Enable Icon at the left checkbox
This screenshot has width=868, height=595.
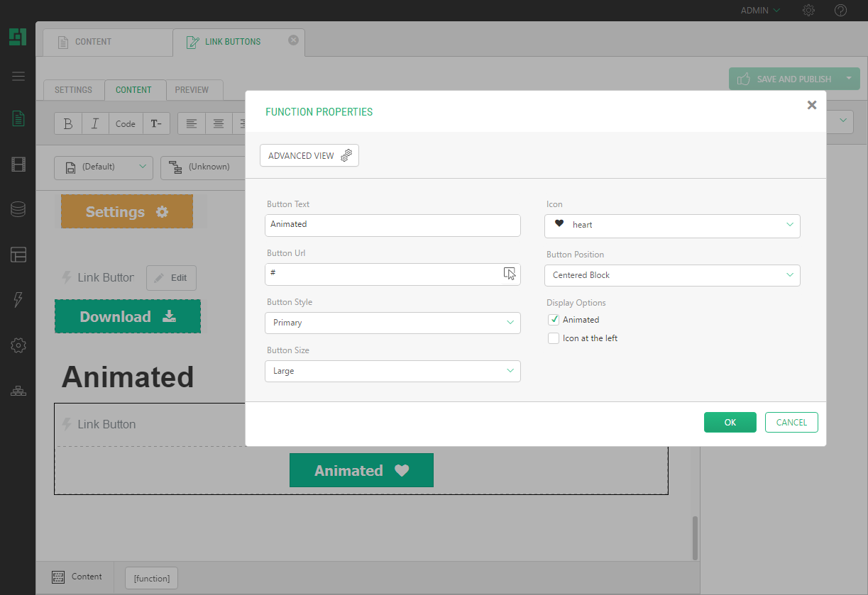pyautogui.click(x=554, y=338)
